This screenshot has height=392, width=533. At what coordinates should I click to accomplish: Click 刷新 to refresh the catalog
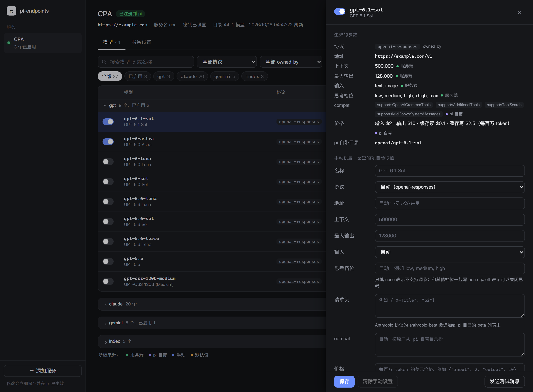pos(299,25)
